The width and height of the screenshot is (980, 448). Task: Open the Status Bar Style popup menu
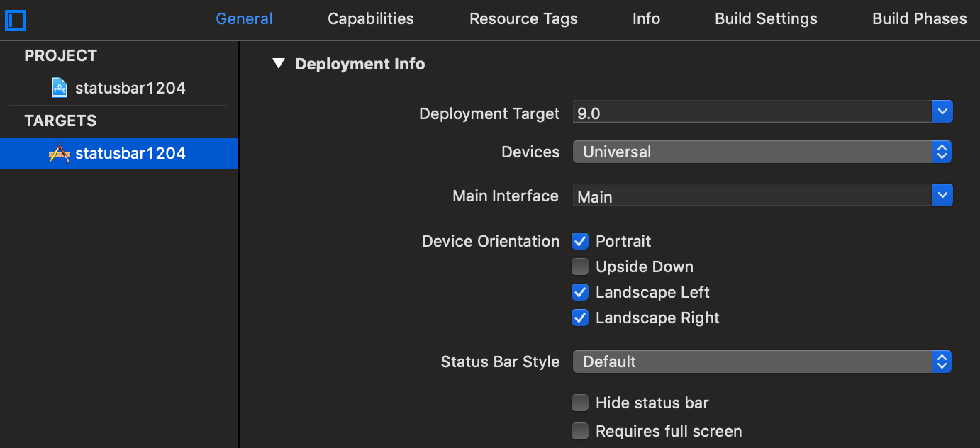762,362
